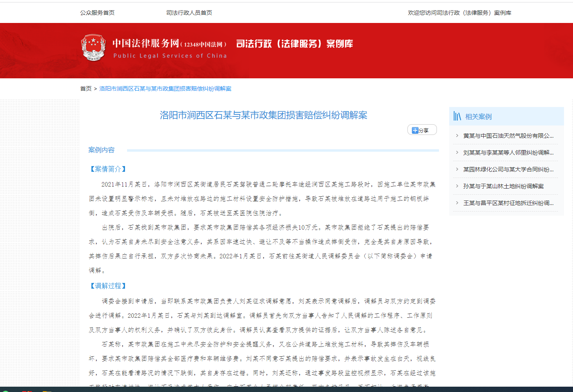Click the 司法行政（法律服务）案例库 banner heading

[294, 44]
